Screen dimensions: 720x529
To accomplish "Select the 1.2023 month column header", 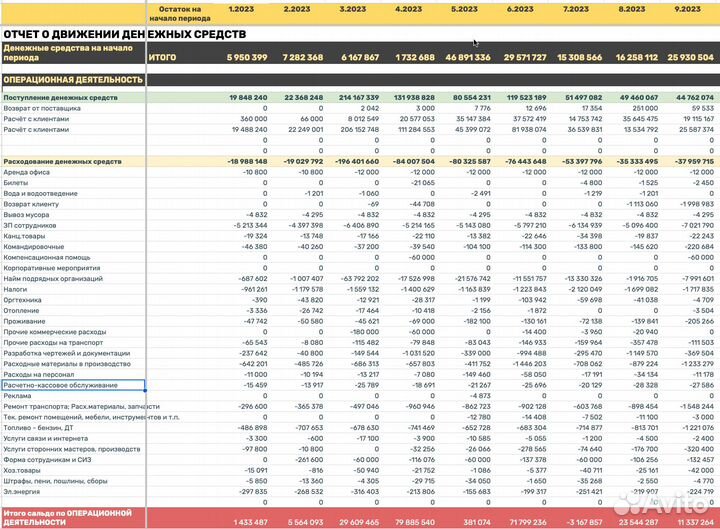I will point(241,8).
